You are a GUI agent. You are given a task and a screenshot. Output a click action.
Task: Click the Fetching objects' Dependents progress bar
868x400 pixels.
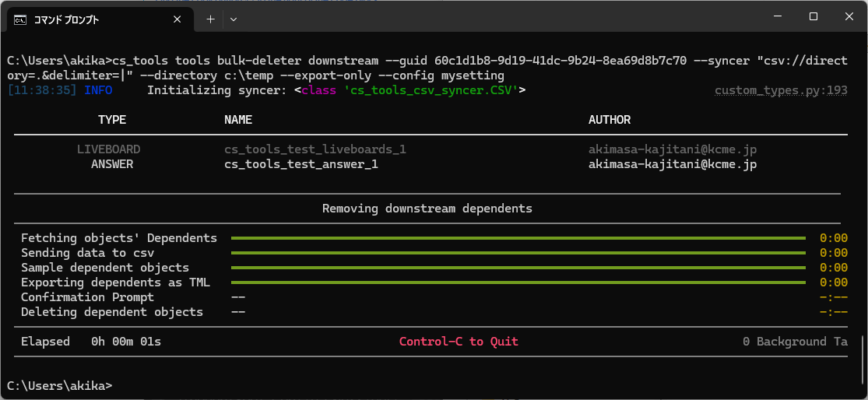point(518,238)
